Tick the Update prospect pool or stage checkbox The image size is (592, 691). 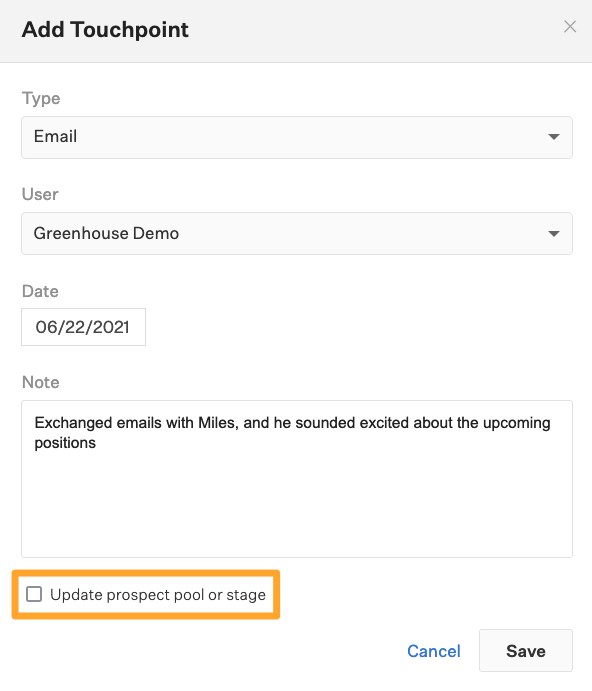(34, 594)
